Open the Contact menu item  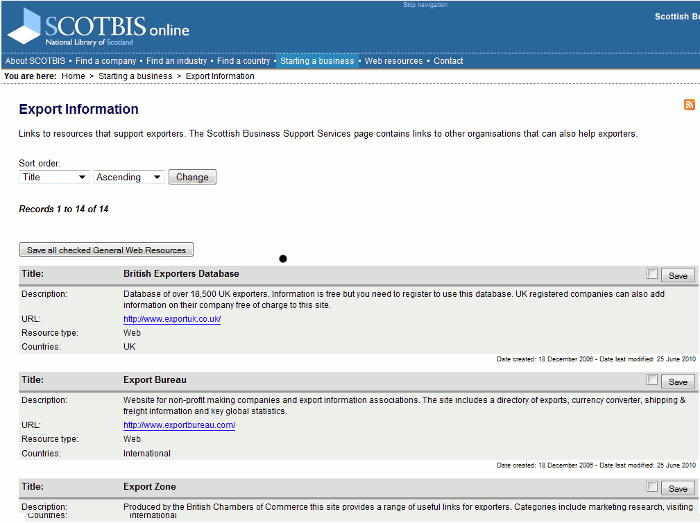(x=448, y=61)
